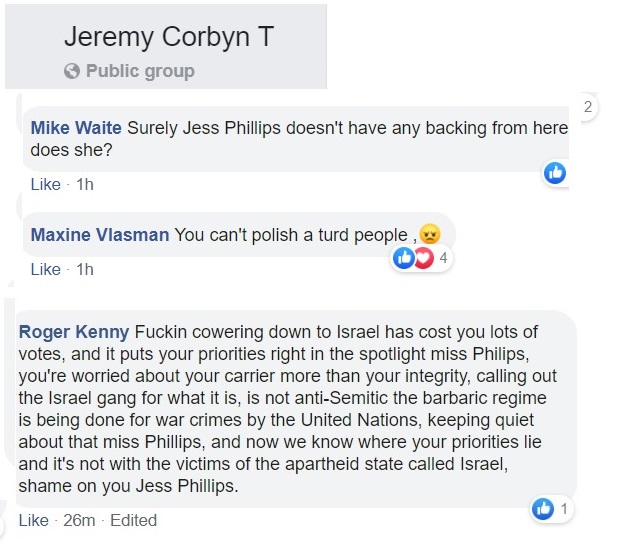This screenshot has height=547, width=625.
Task: Open Maxine Vlasman's profile name
Action: click(101, 235)
